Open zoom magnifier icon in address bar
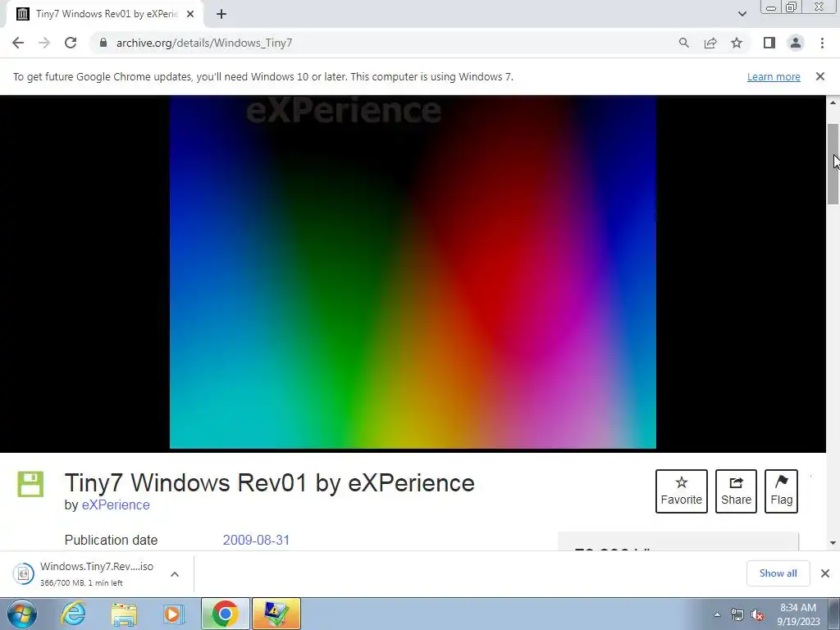Image resolution: width=840 pixels, height=630 pixels. 683,43
